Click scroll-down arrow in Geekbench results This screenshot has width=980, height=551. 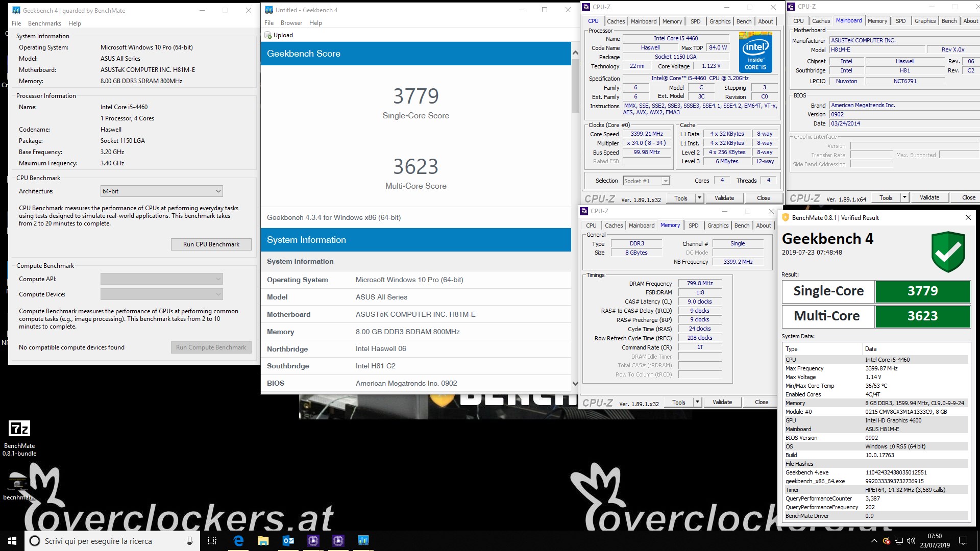click(x=575, y=383)
